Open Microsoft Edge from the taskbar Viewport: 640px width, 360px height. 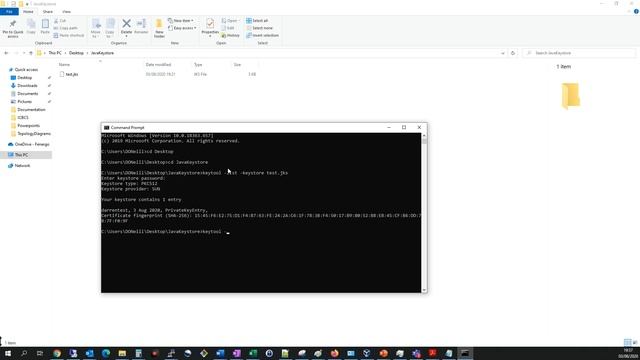click(x=106, y=353)
